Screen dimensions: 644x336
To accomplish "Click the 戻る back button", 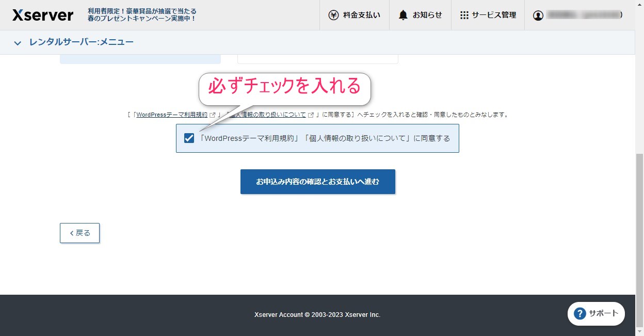I will pyautogui.click(x=79, y=233).
